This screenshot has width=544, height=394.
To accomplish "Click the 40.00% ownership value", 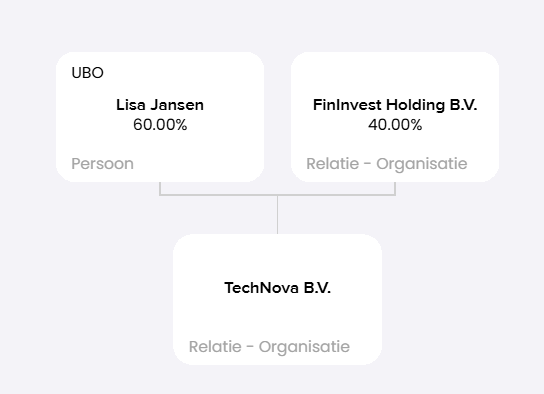I will 395,125.
